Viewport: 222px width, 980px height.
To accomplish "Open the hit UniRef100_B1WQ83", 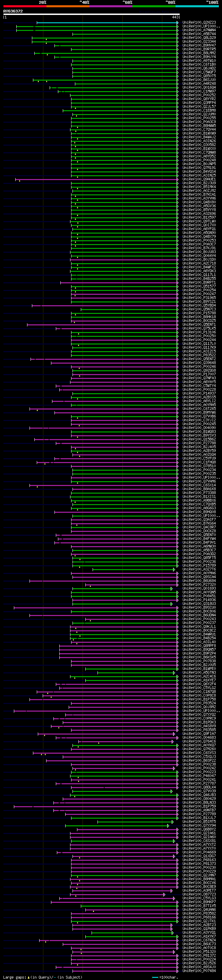I will 199,432.
